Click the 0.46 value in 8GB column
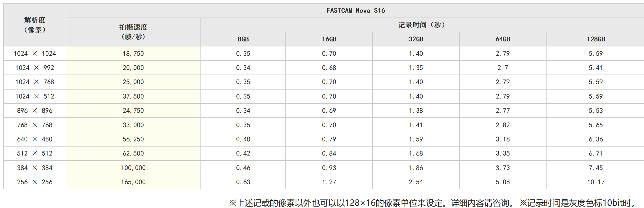Screen dimensions: 644x208 [x=243, y=168]
